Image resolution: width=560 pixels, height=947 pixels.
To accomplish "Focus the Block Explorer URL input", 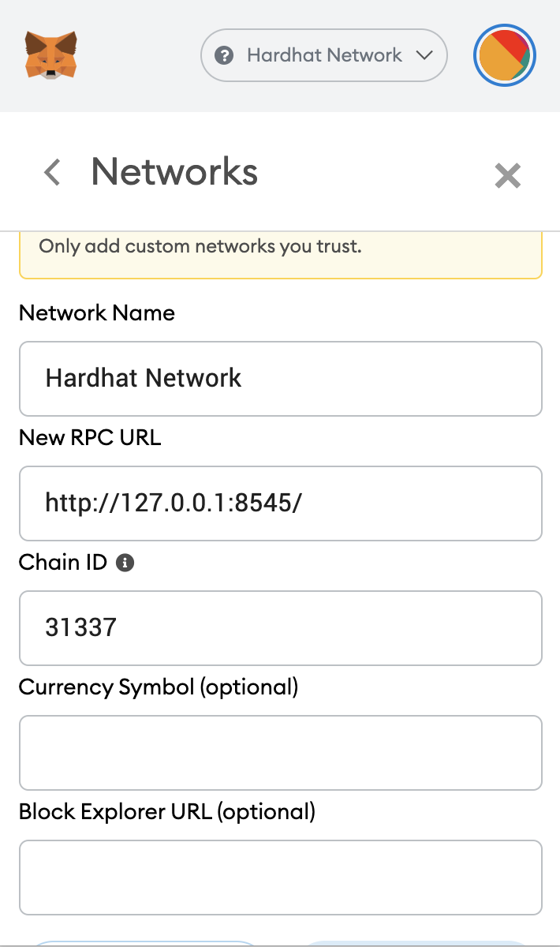I will [280, 877].
